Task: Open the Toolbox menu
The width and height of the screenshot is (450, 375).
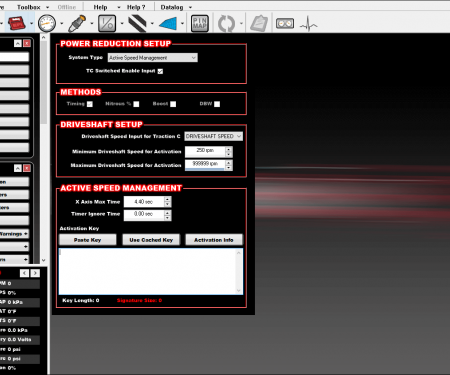Action: point(29,7)
